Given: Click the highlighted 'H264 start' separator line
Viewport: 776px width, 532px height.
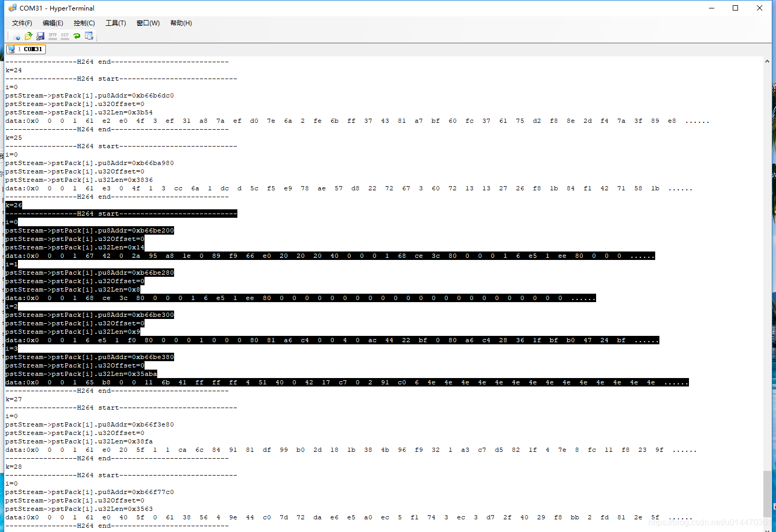Looking at the screenshot, I should pos(121,214).
